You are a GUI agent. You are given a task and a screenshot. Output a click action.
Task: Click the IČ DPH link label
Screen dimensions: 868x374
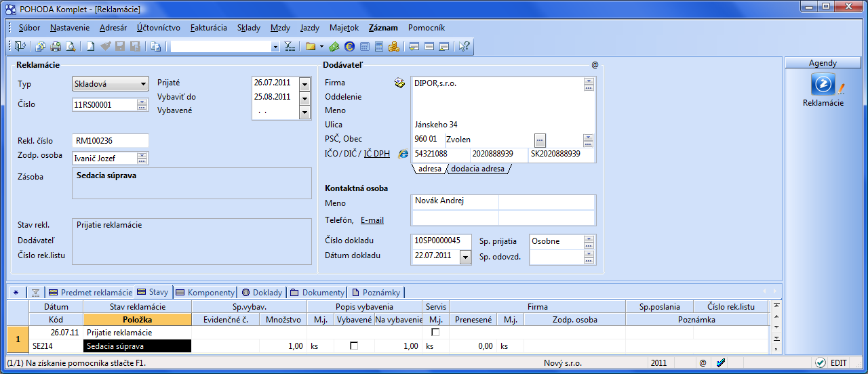(x=377, y=154)
